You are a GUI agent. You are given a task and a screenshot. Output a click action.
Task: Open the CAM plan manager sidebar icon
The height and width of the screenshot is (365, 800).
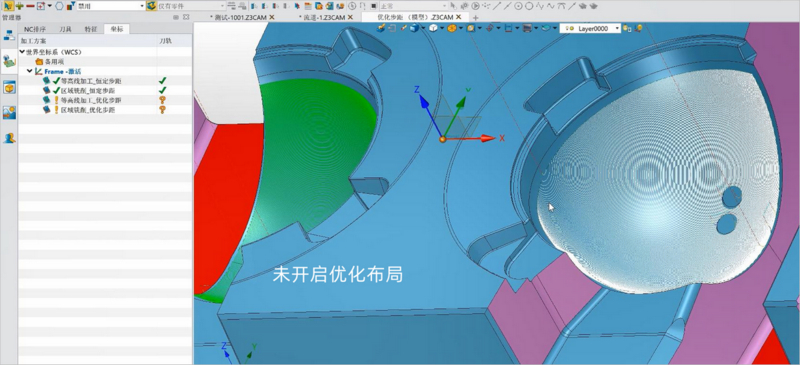[9, 62]
